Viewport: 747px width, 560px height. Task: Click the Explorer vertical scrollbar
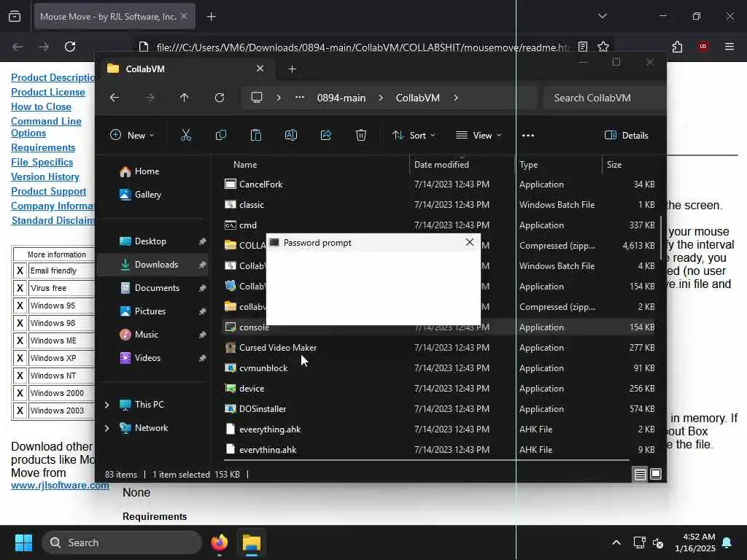661,238
